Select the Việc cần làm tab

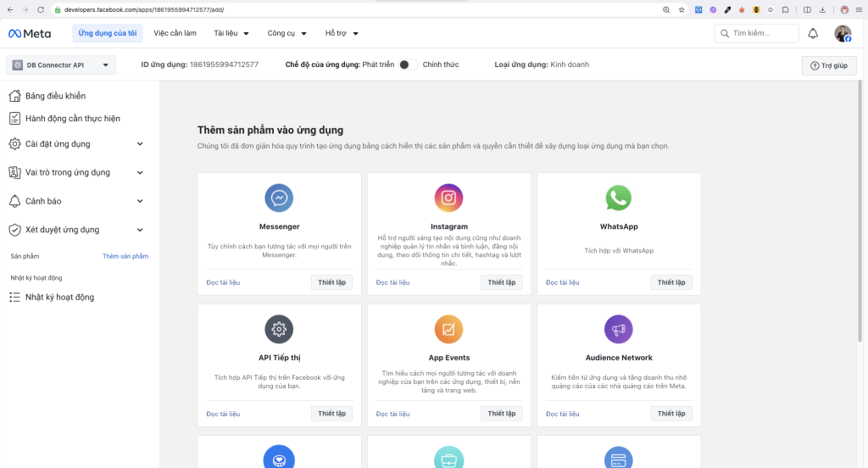click(175, 34)
